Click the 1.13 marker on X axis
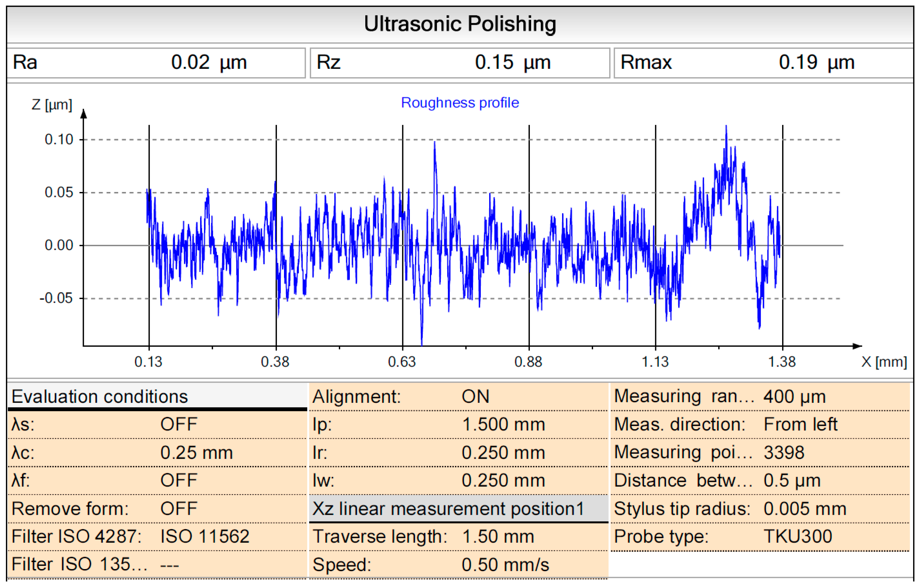This screenshot has height=588, width=919. (655, 362)
